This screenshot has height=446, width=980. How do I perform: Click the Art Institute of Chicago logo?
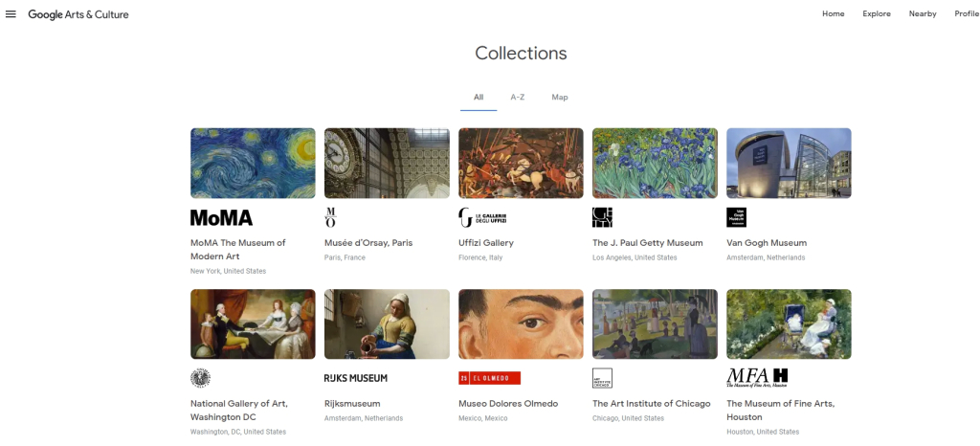(x=602, y=378)
